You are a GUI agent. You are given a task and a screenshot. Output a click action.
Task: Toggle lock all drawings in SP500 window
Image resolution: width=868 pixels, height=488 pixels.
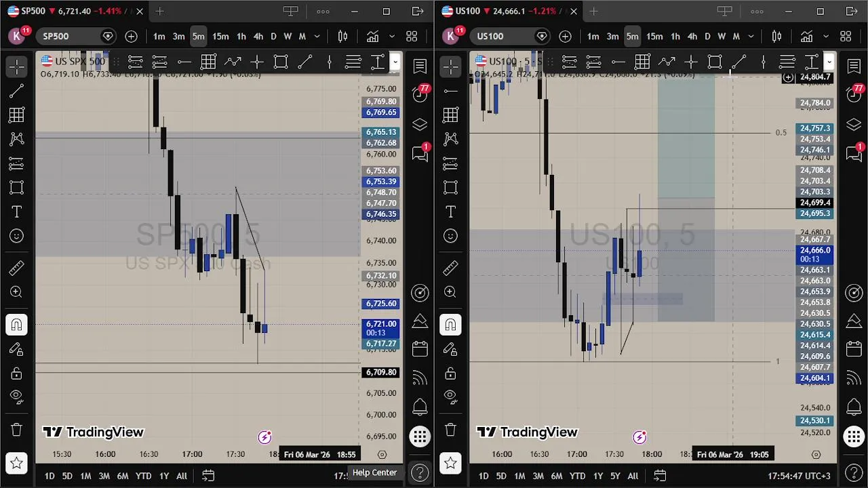click(16, 373)
